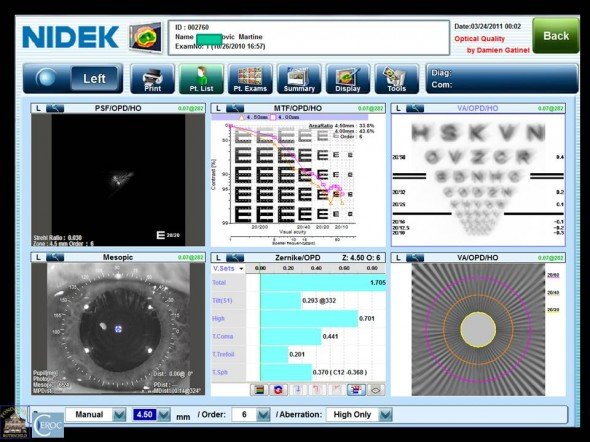Click the 0.370 (C12 -0.368) value
The width and height of the screenshot is (590, 442).
click(x=340, y=372)
